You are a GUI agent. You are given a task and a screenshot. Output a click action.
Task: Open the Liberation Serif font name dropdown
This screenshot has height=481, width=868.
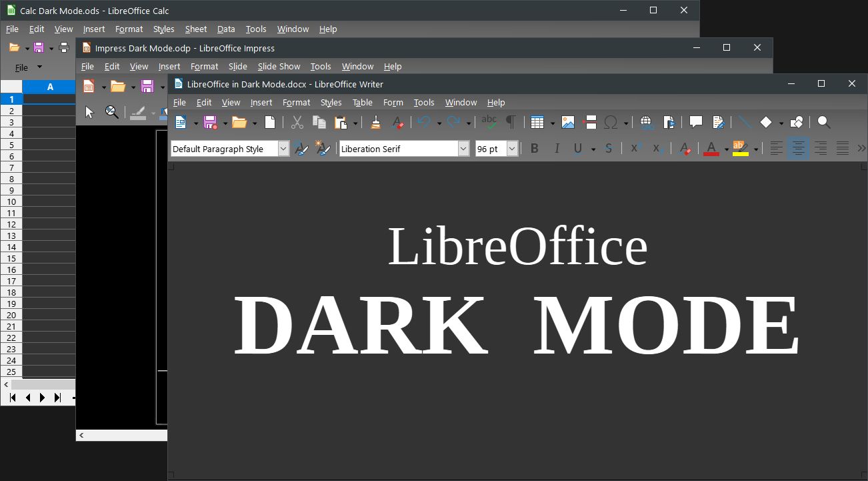tap(463, 148)
